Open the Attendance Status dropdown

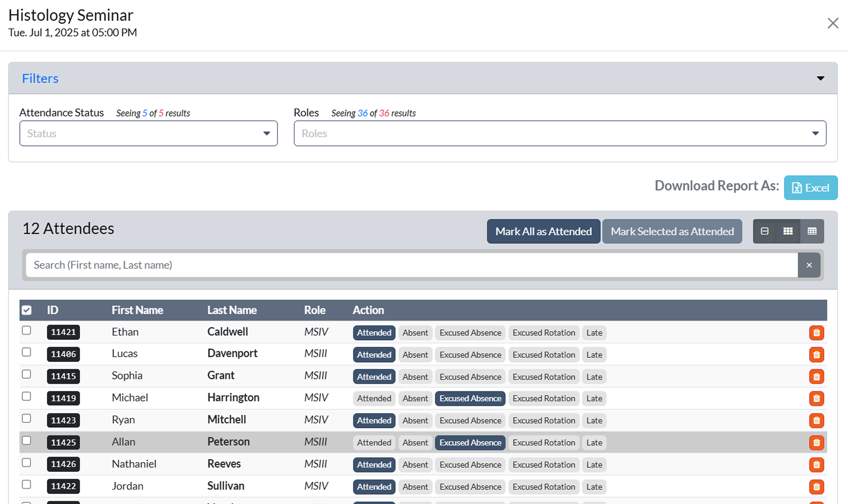point(149,133)
